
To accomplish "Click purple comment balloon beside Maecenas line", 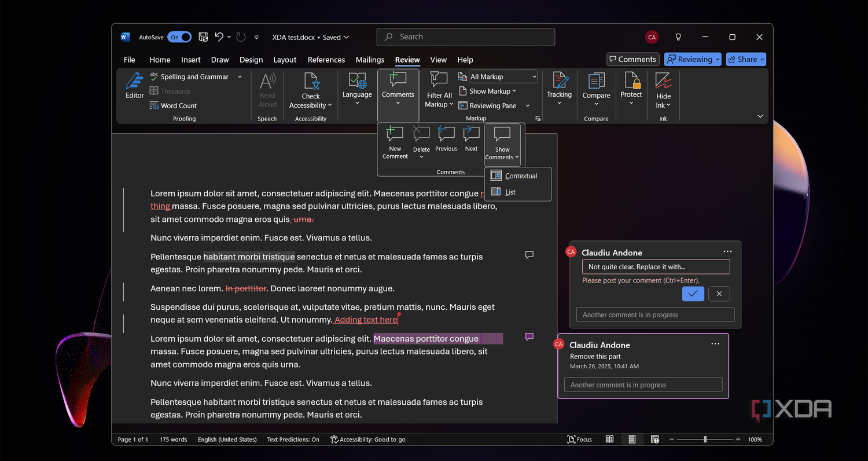I will click(x=529, y=337).
